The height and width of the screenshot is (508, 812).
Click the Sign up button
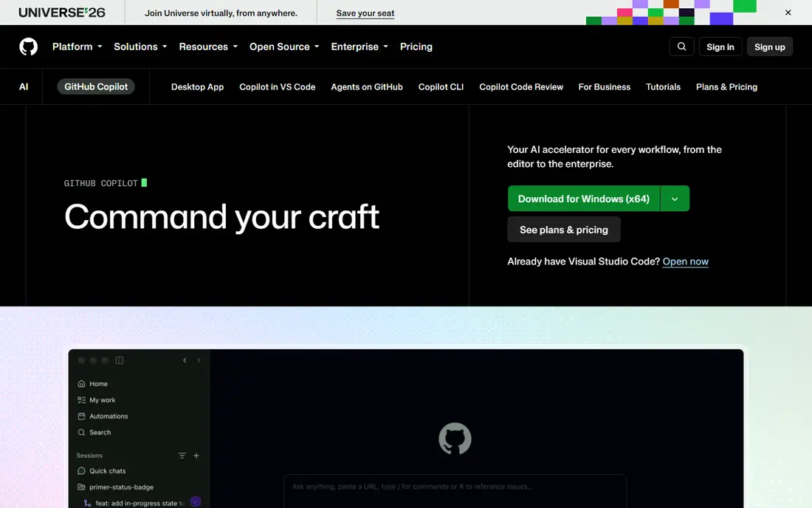(769, 47)
